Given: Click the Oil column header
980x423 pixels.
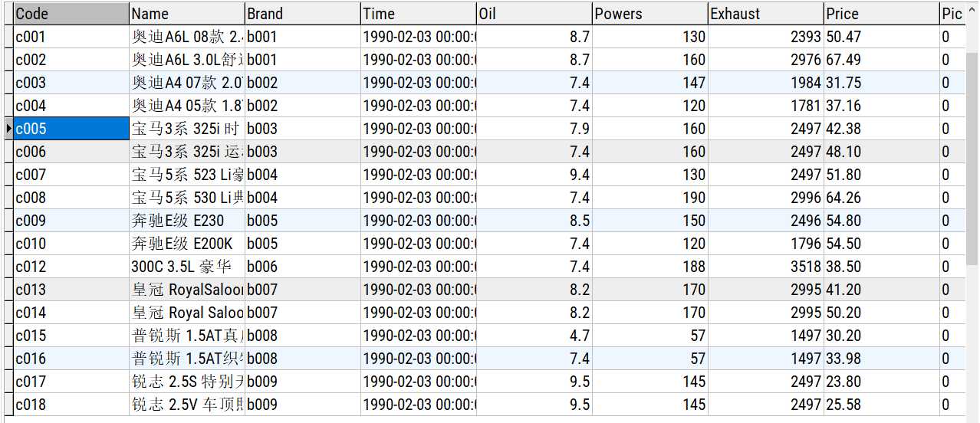Looking at the screenshot, I should click(x=534, y=13).
